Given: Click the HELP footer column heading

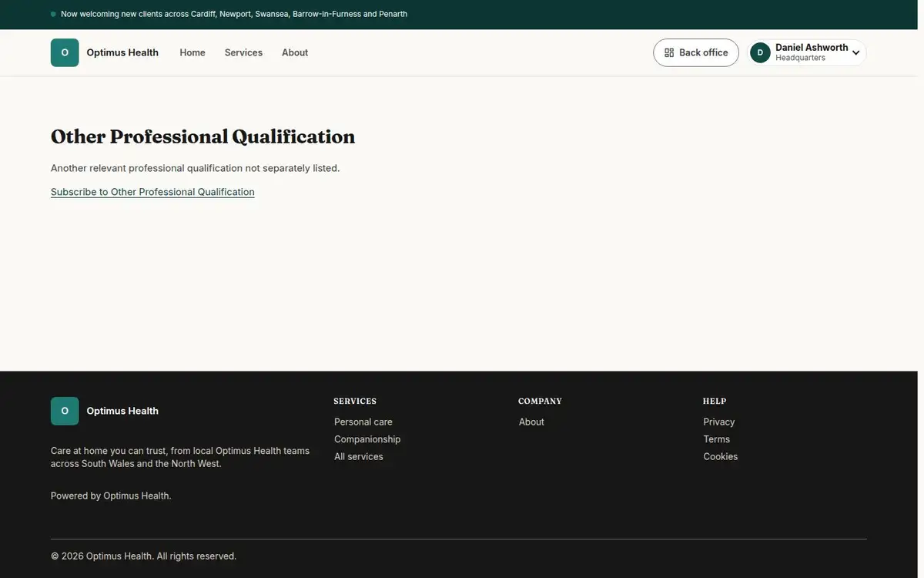Looking at the screenshot, I should coord(715,401).
